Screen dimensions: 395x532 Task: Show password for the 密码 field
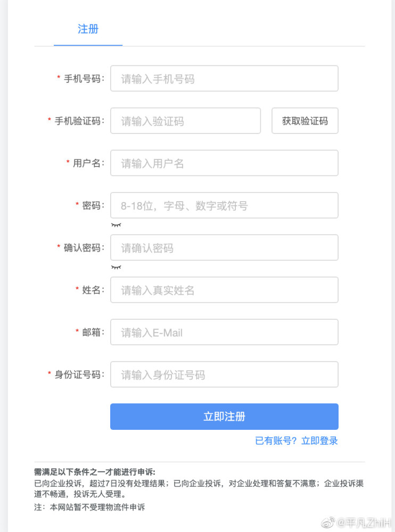(116, 225)
